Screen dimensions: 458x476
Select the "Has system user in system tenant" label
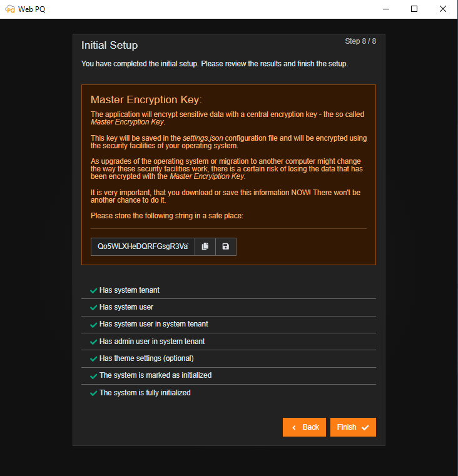click(153, 324)
